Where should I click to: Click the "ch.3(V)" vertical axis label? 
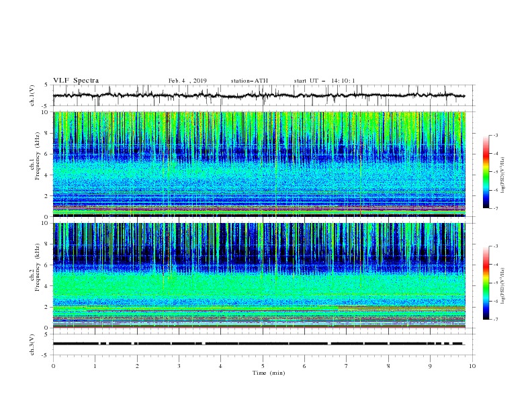[x=32, y=345]
